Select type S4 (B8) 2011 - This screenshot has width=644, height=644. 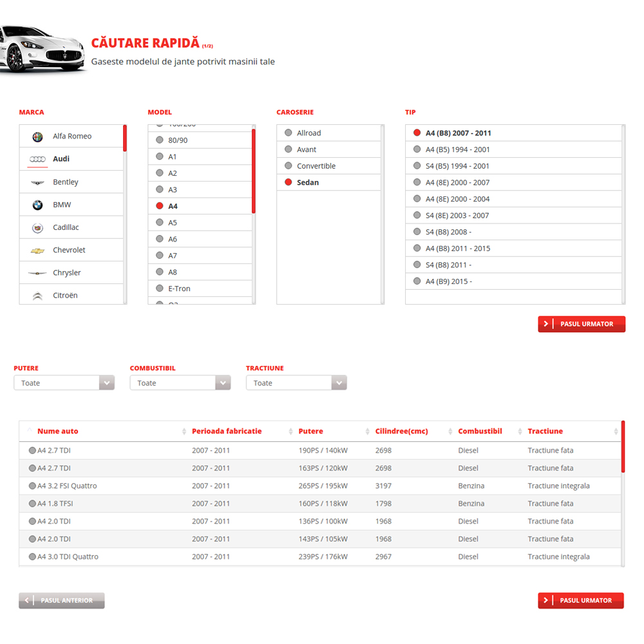[x=513, y=265]
